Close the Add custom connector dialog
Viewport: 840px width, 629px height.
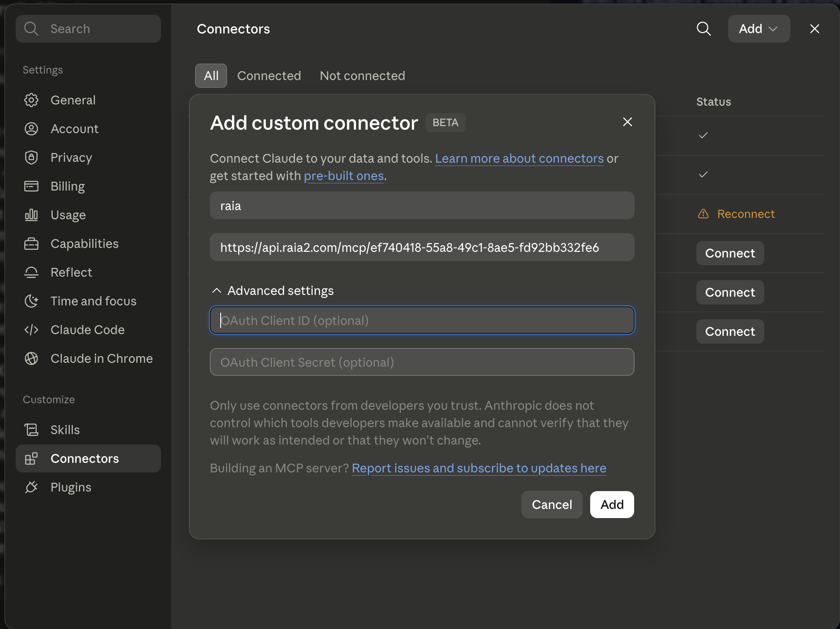click(628, 122)
